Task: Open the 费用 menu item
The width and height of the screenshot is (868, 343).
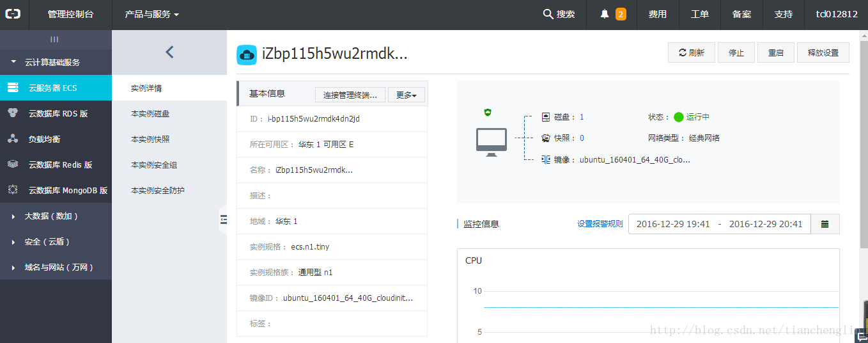Action: (658, 14)
